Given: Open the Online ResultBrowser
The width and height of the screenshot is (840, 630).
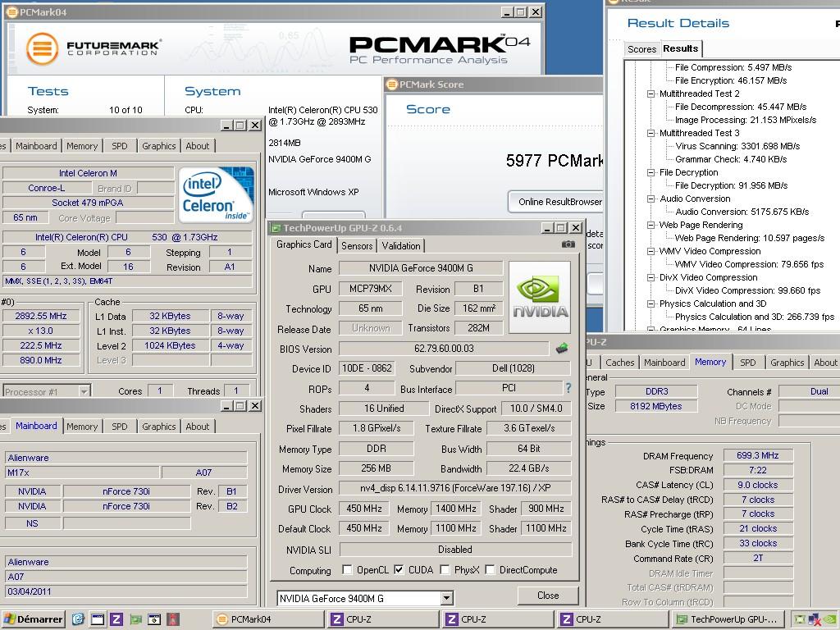Looking at the screenshot, I should pyautogui.click(x=557, y=202).
